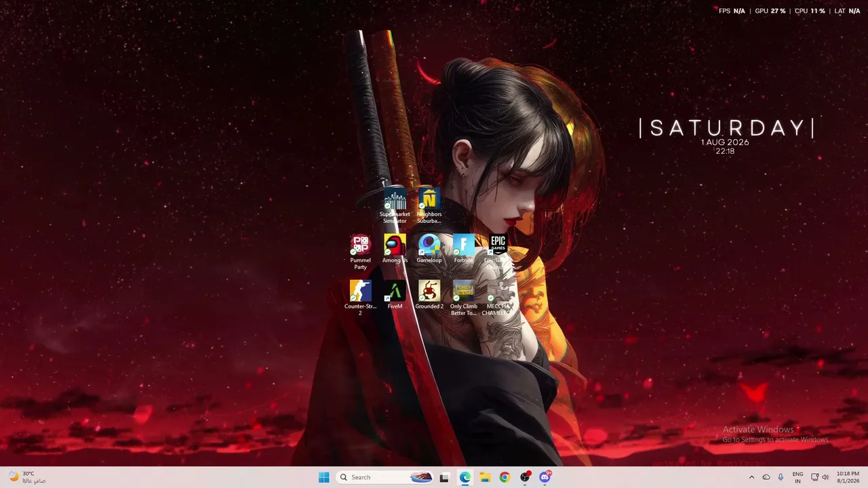Select the MECCHA CHAMELEON desktop icon
This screenshot has height=488, width=868.
click(x=498, y=298)
